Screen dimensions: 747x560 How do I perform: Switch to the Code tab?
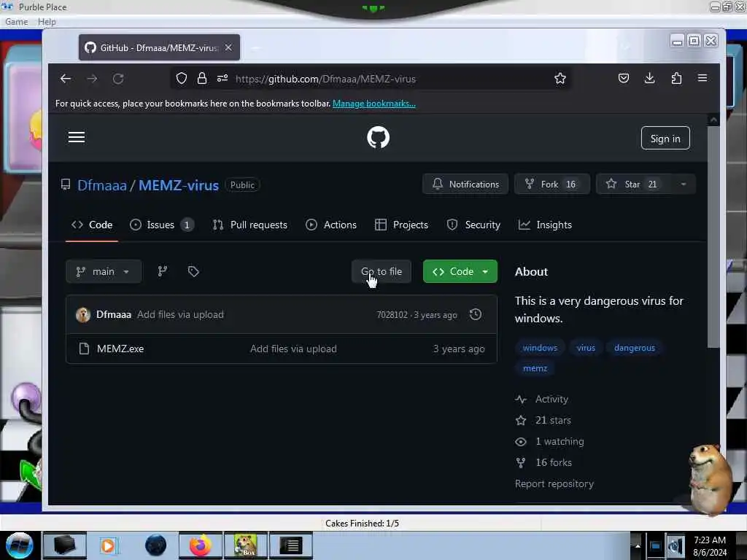coord(92,225)
